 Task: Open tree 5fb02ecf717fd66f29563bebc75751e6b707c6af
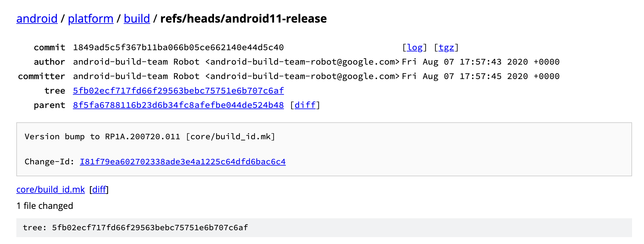178,91
